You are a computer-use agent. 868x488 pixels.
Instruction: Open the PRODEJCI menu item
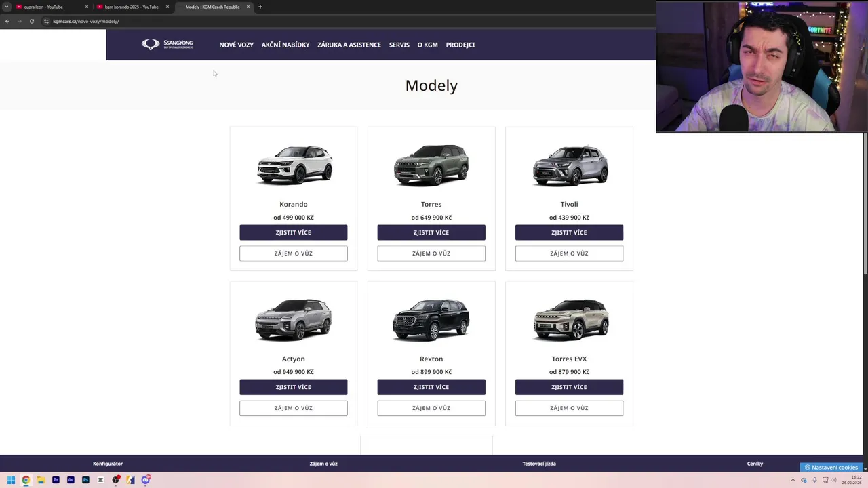pyautogui.click(x=460, y=45)
